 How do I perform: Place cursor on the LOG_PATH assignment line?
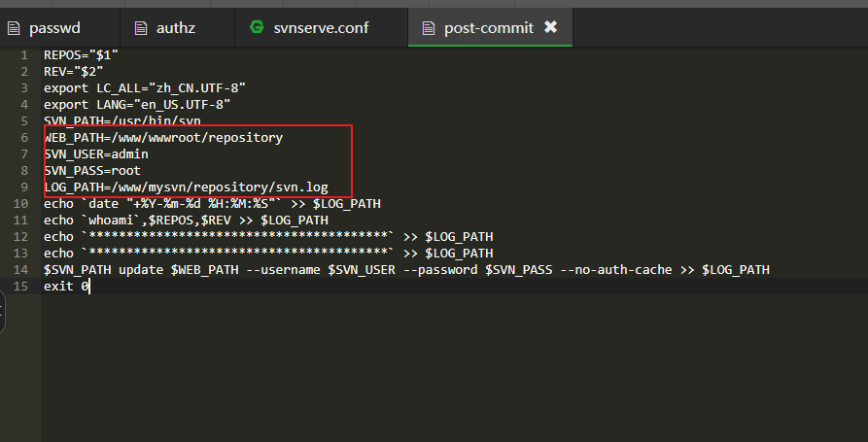coord(186,187)
